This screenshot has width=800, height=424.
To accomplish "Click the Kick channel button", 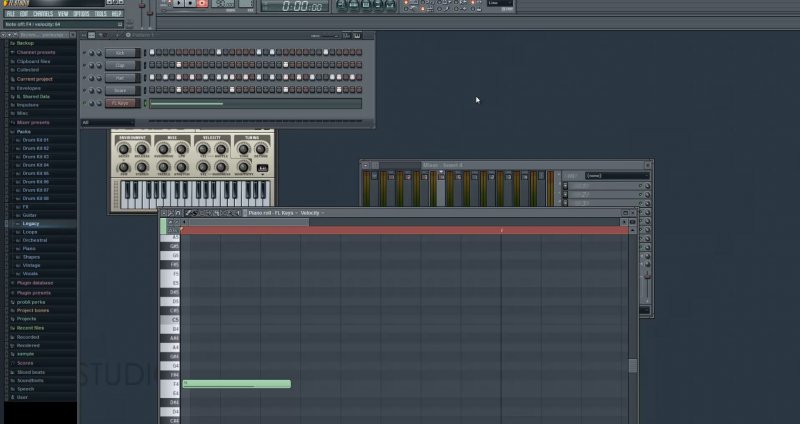I will coord(119,52).
